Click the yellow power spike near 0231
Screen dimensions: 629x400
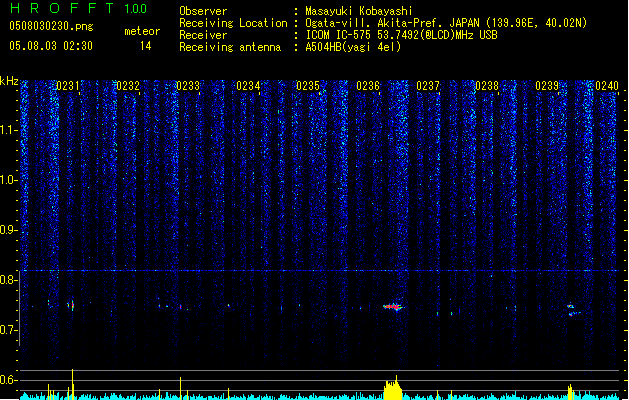click(x=73, y=384)
